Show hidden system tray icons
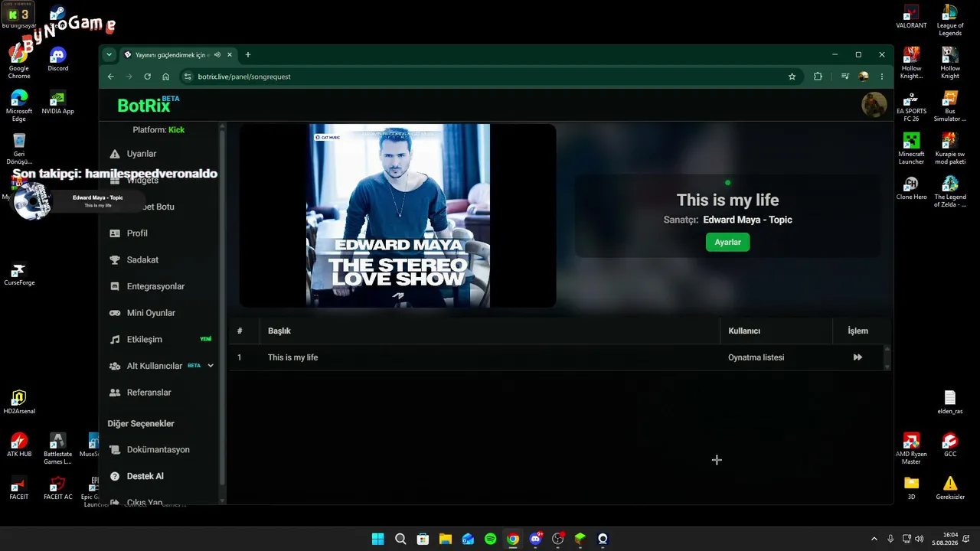Viewport: 980px width, 551px height. tap(874, 539)
